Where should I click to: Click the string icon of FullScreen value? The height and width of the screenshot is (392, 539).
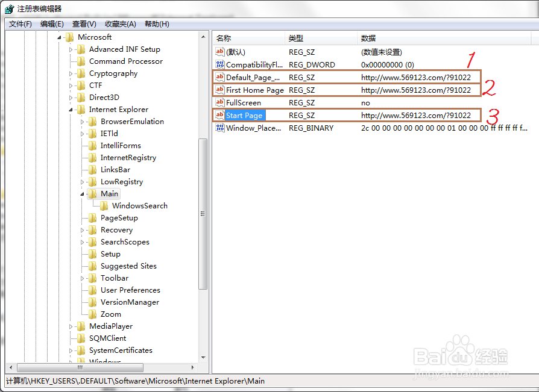pyautogui.click(x=219, y=102)
